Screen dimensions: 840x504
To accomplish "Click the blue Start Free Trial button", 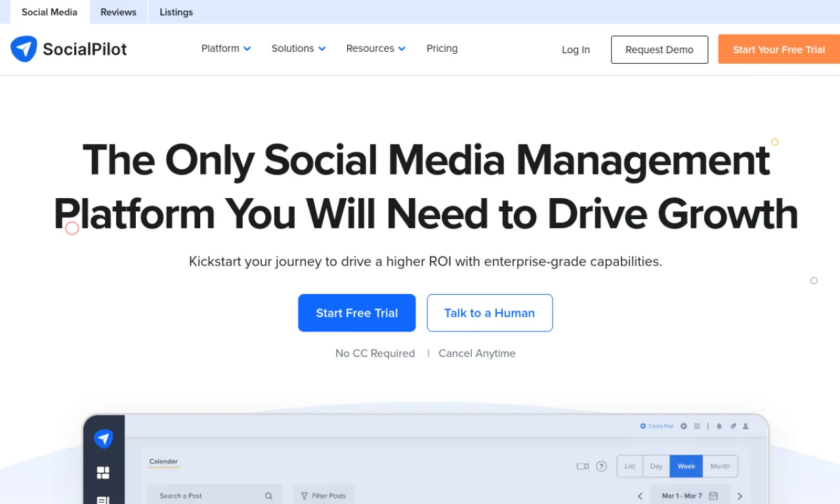I will pyautogui.click(x=357, y=313).
